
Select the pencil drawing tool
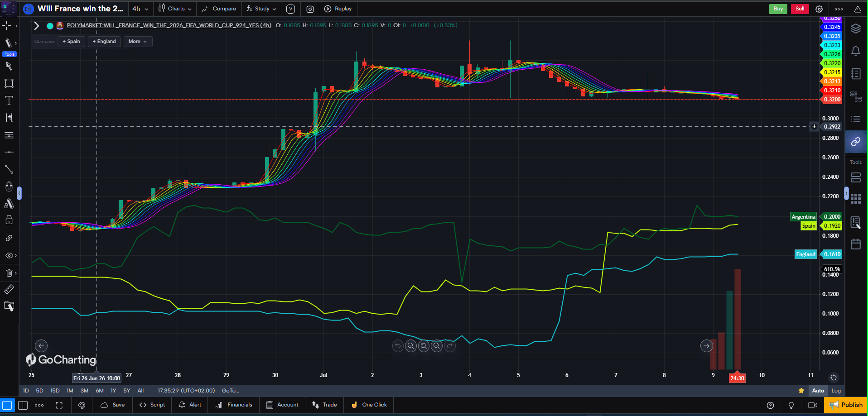(x=8, y=43)
